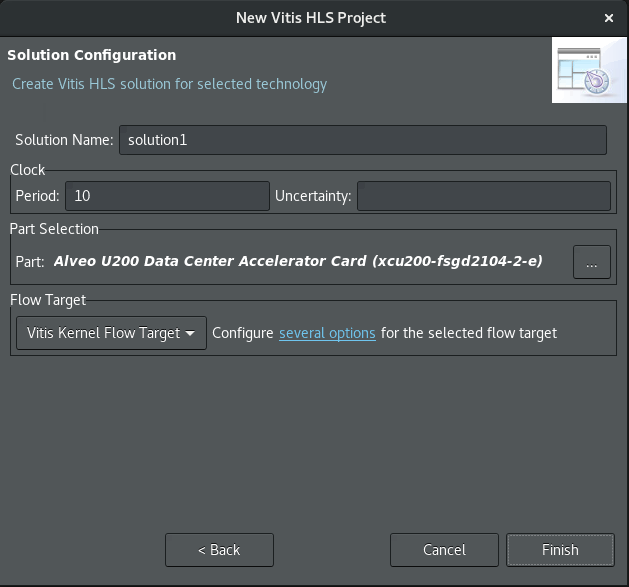This screenshot has width=629, height=587.
Task: Close the New Vitis HLS Project dialog
Action: click(x=609, y=18)
